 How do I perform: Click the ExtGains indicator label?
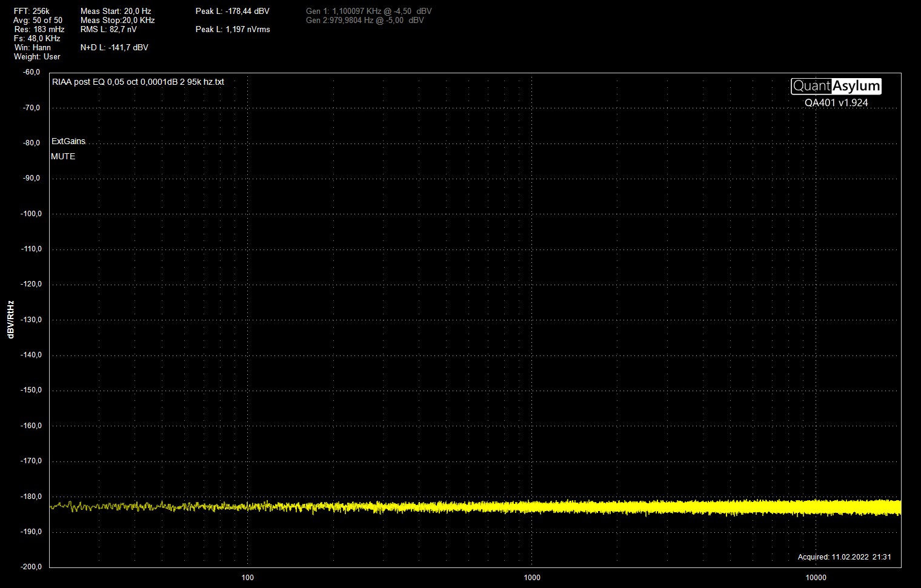(x=68, y=141)
